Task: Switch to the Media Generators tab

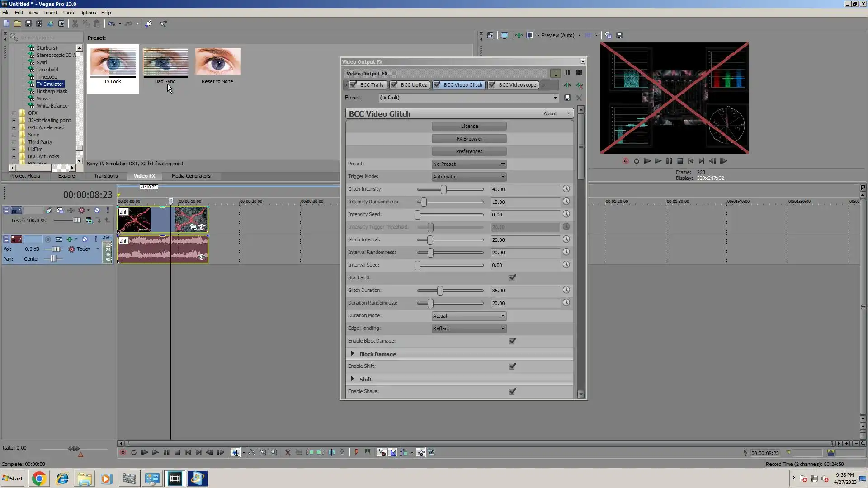Action: 191,176
